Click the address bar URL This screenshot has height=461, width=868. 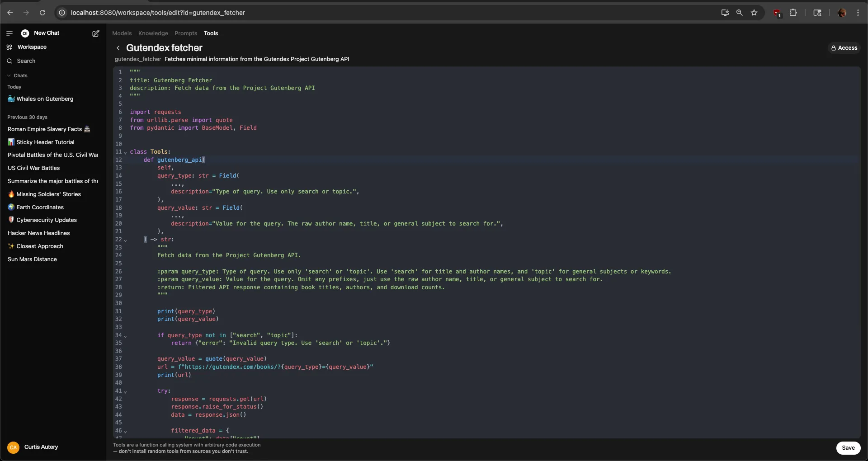158,13
